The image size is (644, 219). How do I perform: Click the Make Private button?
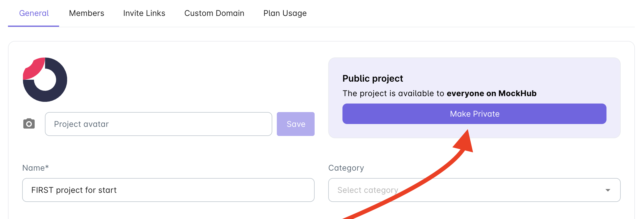tap(474, 114)
